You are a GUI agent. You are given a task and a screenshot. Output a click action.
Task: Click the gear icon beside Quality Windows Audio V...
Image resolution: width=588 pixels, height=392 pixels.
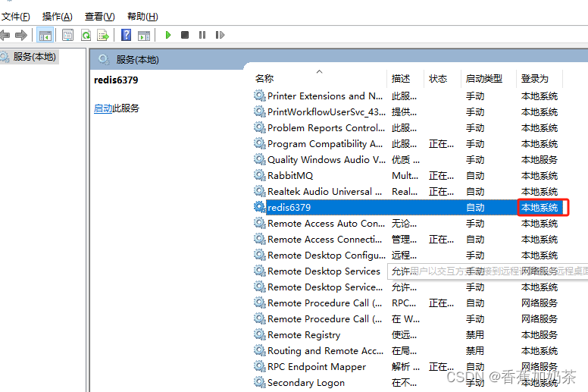pyautogui.click(x=259, y=159)
